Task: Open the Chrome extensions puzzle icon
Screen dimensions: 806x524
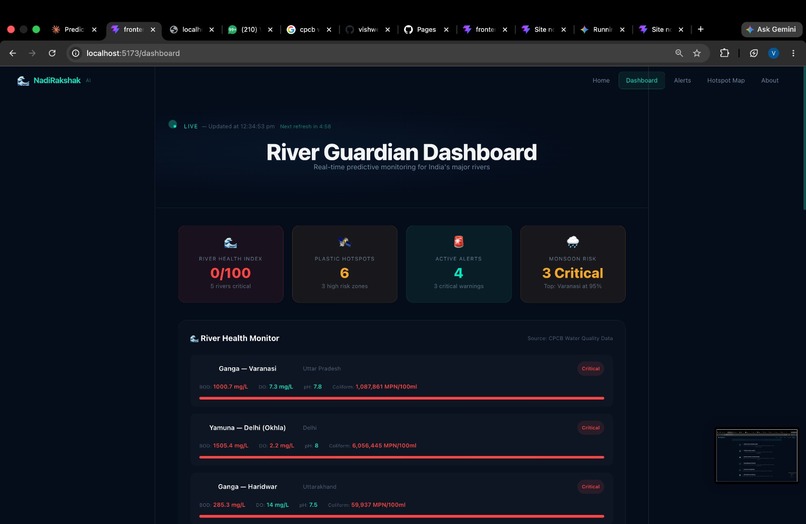Action: (724, 53)
